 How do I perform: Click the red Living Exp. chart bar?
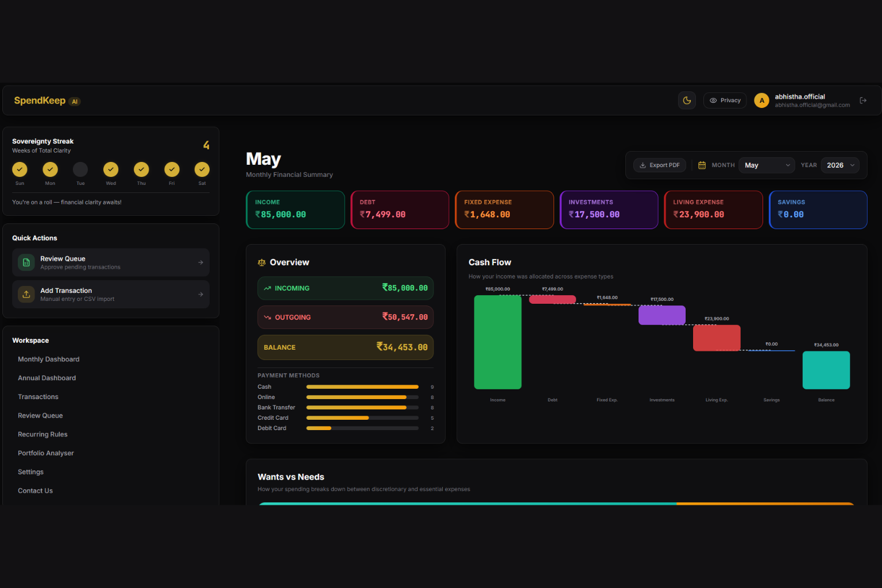point(717,338)
